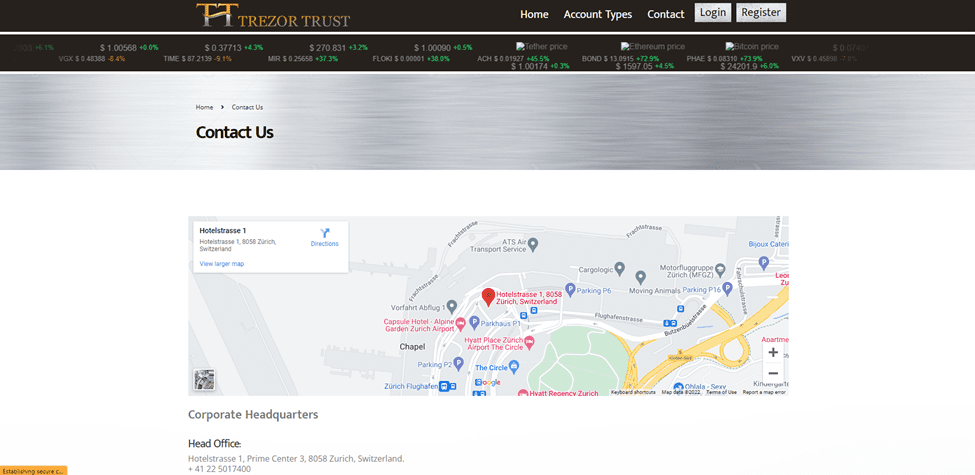Go to the Contact menu item
The width and height of the screenshot is (975, 475).
click(x=665, y=14)
